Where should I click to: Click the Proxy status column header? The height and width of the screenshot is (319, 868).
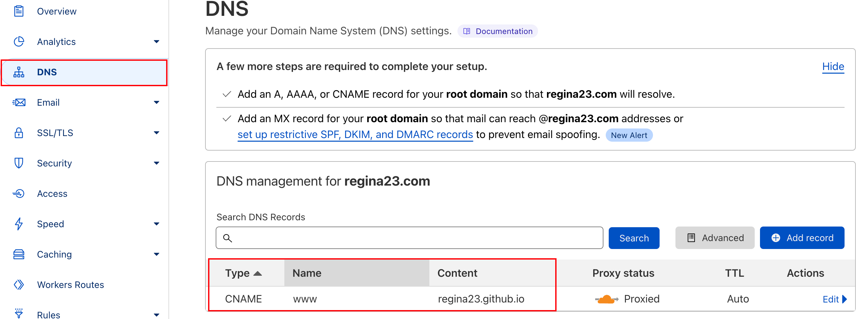point(623,273)
